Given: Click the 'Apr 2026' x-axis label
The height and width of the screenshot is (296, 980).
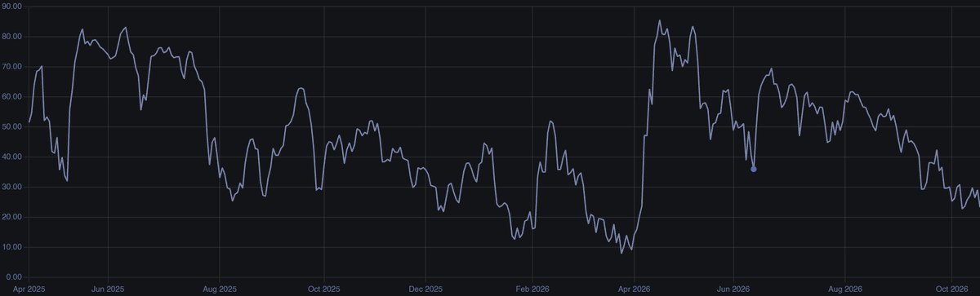Looking at the screenshot, I should pos(634,289).
